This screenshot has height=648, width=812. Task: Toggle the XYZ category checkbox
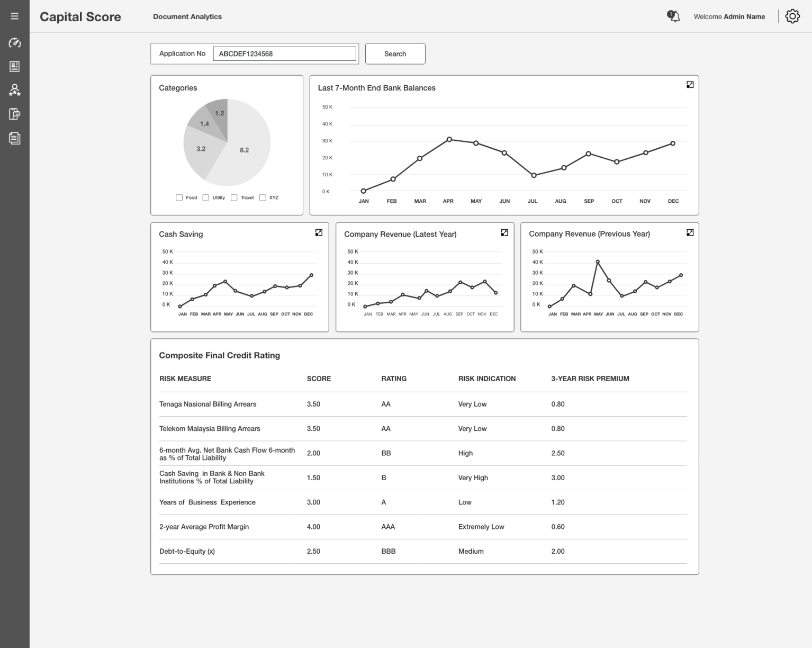[x=263, y=197]
